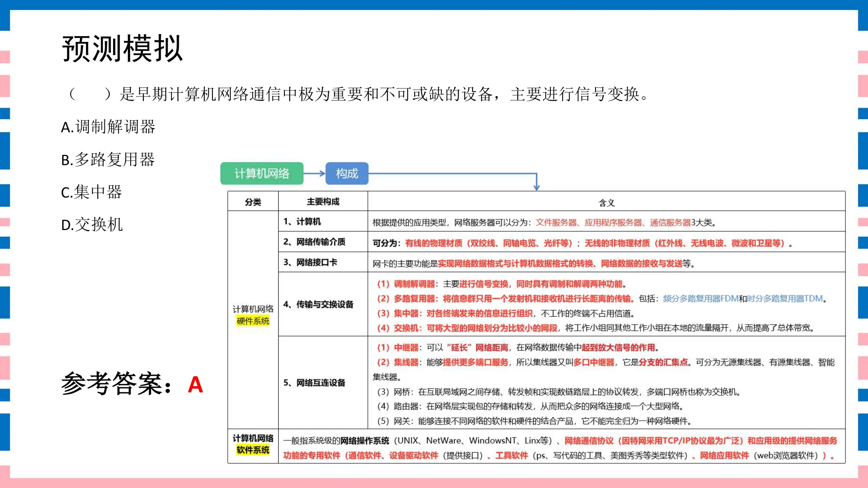Click the red 文件服务器 text
The image size is (868, 488).
click(556, 223)
